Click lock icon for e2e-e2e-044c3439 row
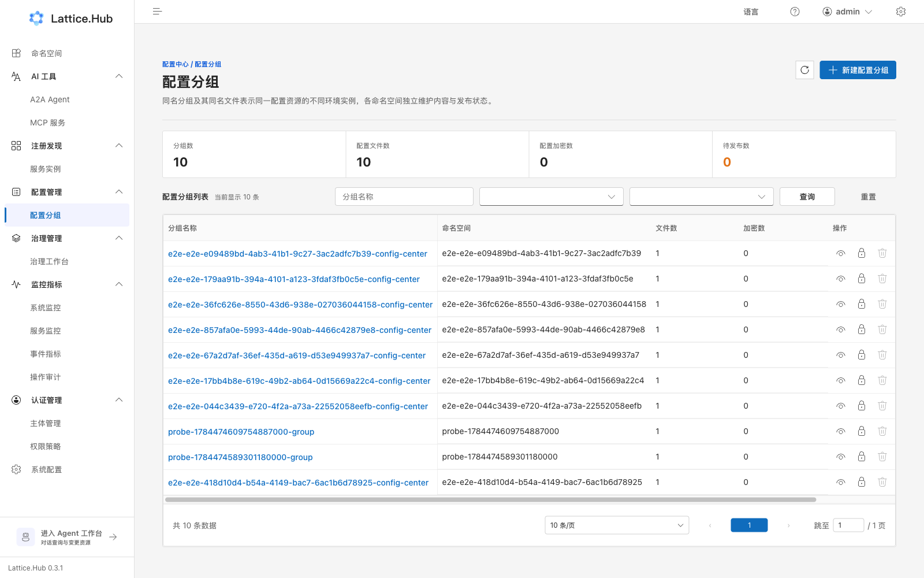The width and height of the screenshot is (924, 578). 862,406
